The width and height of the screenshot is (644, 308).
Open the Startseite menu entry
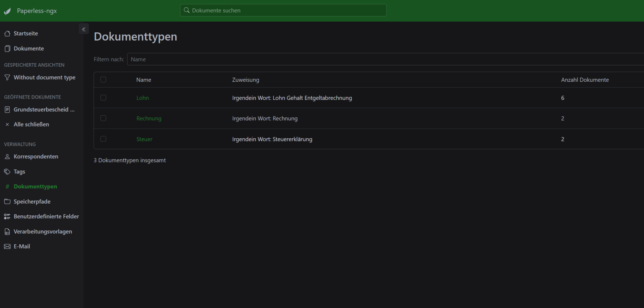pos(26,33)
